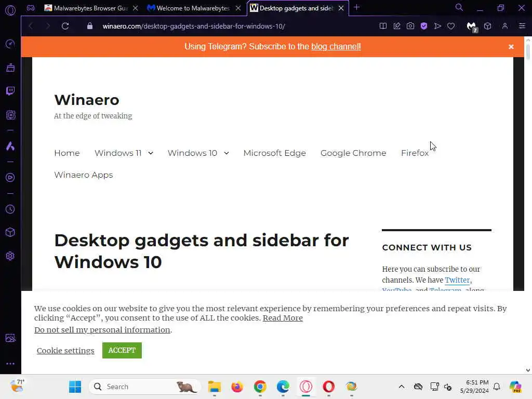Open the notifications bell in taskbar
The width and height of the screenshot is (532, 399).
(x=497, y=387)
